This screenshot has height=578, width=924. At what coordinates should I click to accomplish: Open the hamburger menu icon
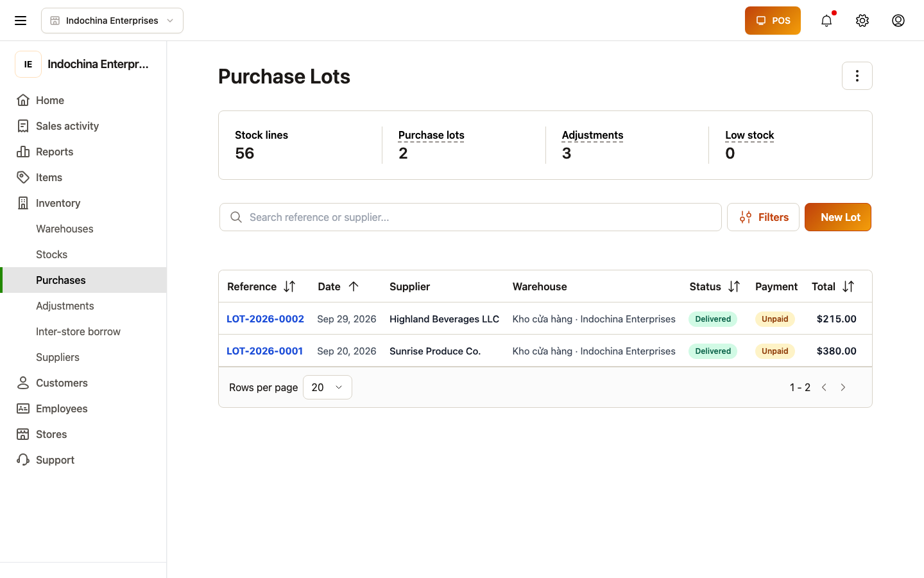[x=21, y=21]
